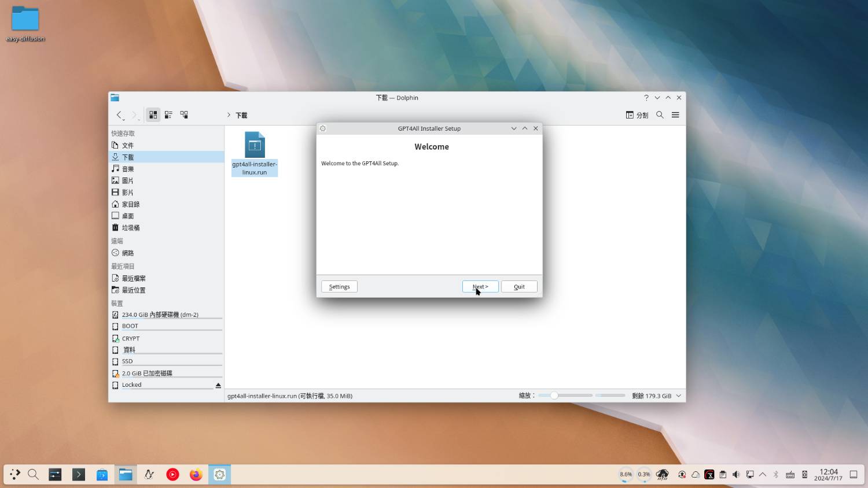
Task: Switch to GPT4All installer task in the taskbar
Action: click(x=220, y=475)
